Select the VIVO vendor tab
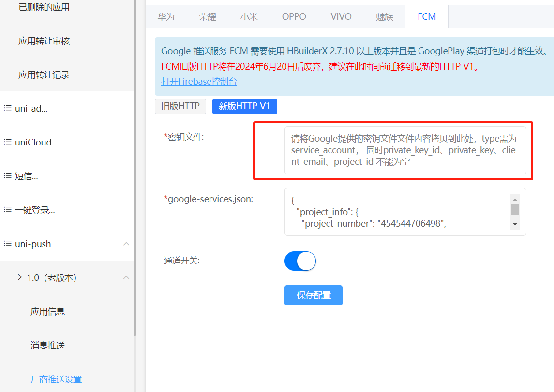This screenshot has height=392, width=554. click(341, 16)
